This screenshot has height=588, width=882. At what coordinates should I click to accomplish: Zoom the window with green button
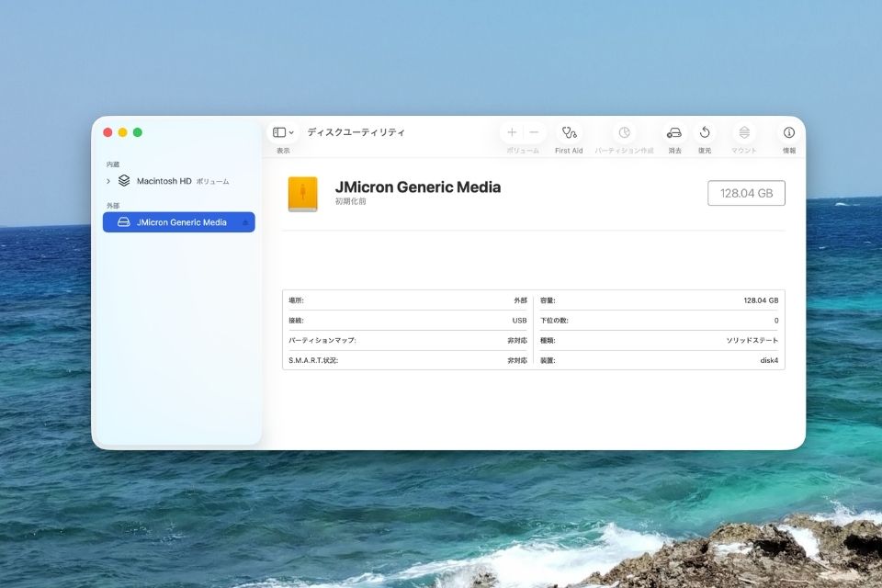click(137, 132)
